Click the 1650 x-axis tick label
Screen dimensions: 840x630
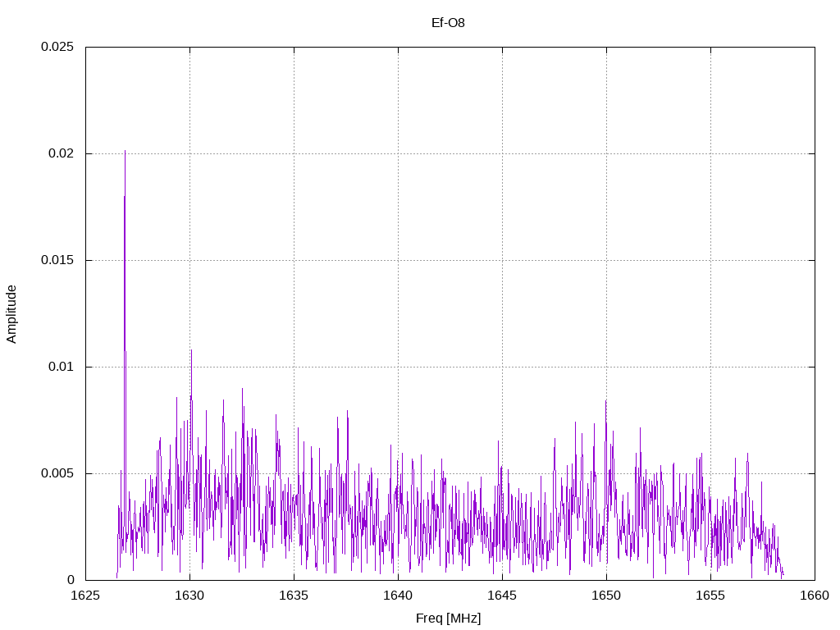click(606, 596)
